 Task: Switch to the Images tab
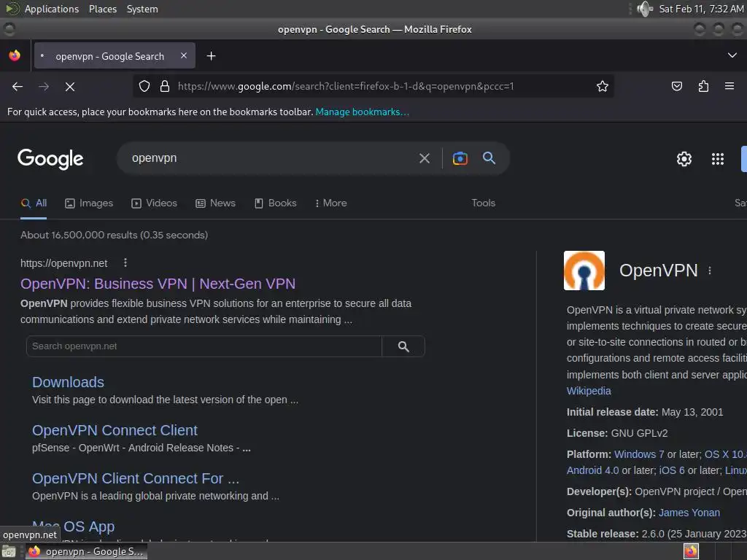pyautogui.click(x=89, y=203)
